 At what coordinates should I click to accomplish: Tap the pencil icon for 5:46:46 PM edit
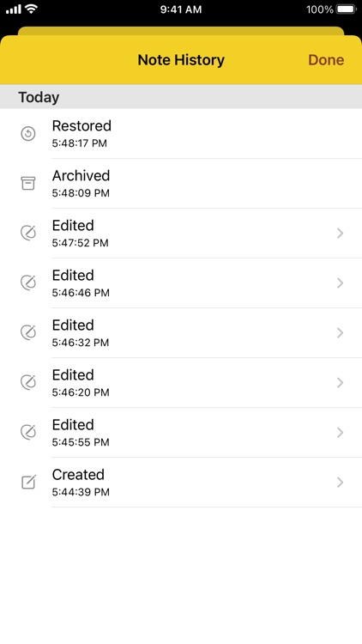pyautogui.click(x=28, y=283)
